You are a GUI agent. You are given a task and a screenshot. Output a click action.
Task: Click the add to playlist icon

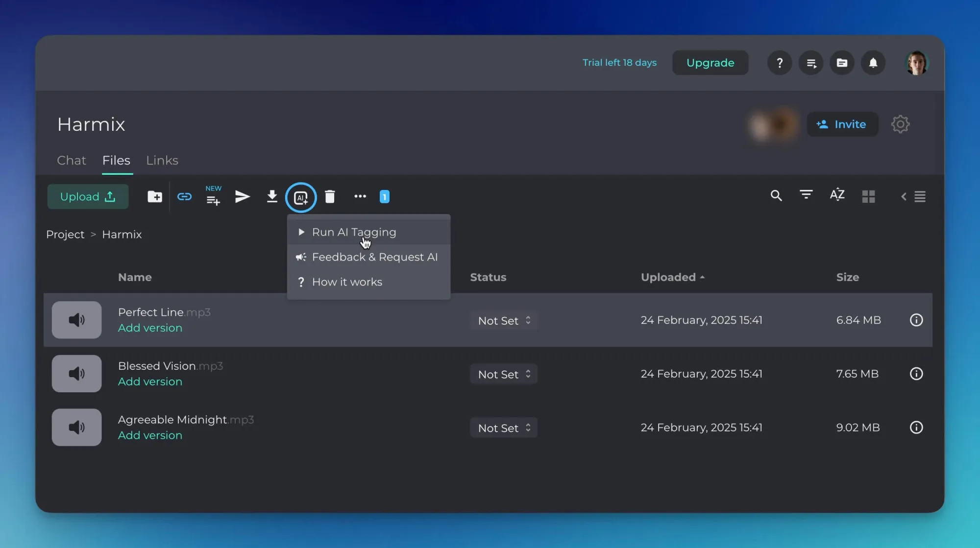[x=213, y=199]
